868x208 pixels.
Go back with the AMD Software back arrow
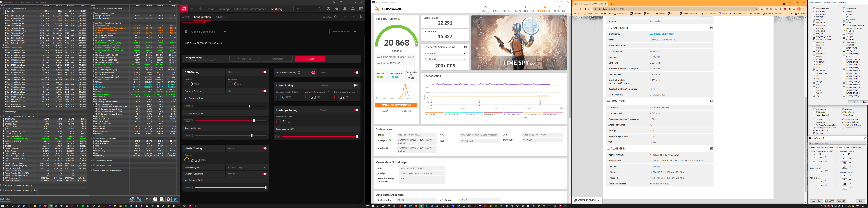coord(192,9)
